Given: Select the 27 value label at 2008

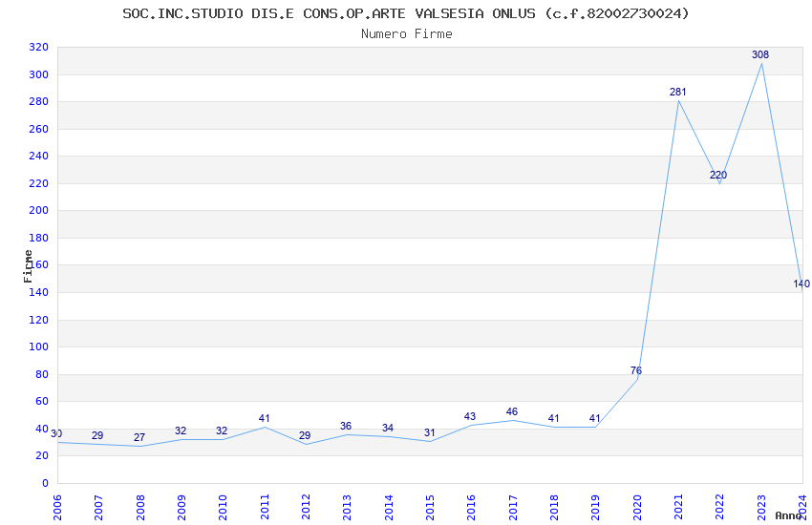Looking at the screenshot, I should click(x=139, y=437).
